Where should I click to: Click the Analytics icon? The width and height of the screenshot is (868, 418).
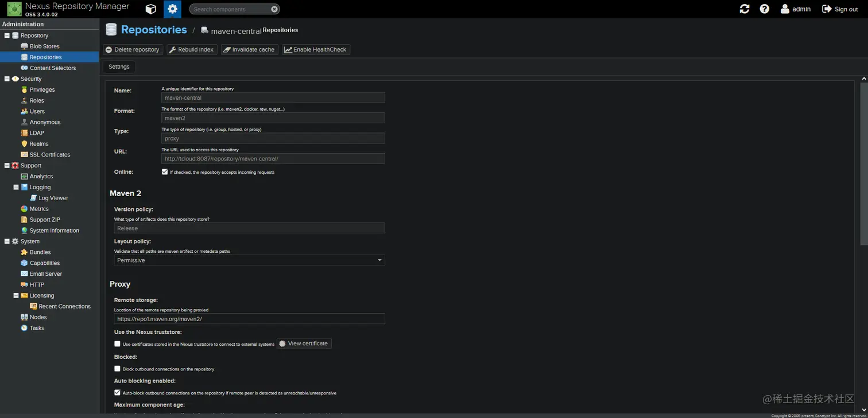point(24,177)
